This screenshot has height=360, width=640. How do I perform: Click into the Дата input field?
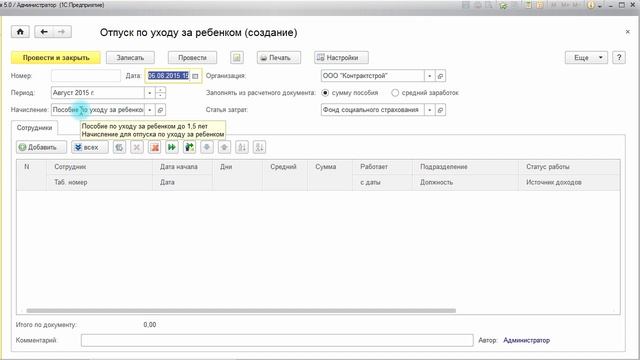(x=168, y=76)
